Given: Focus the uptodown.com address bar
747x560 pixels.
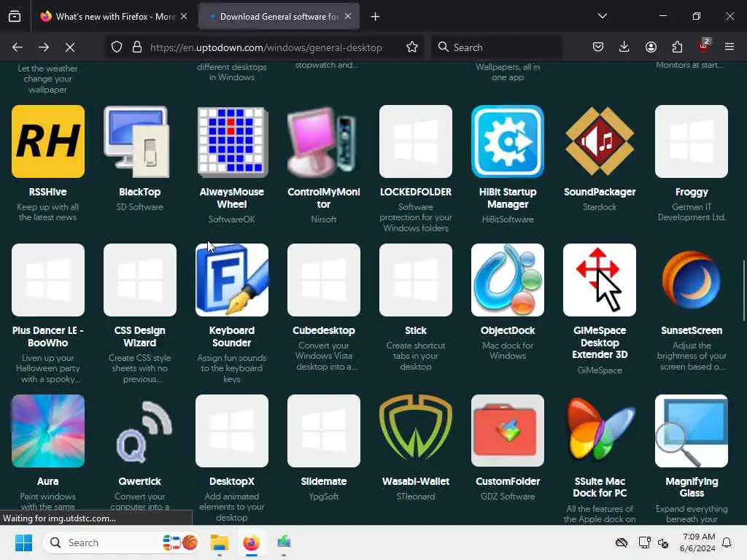Looking at the screenshot, I should 266,47.
